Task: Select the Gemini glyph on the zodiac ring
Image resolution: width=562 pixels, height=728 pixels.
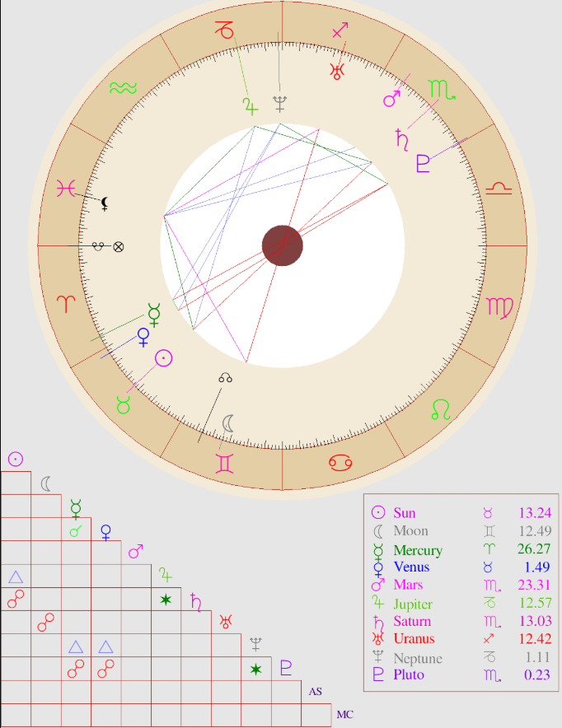Action: 225,463
